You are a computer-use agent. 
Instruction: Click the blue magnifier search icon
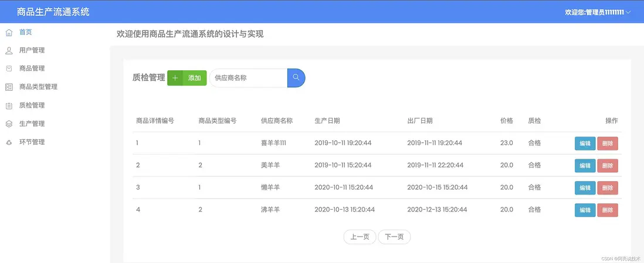coord(296,77)
